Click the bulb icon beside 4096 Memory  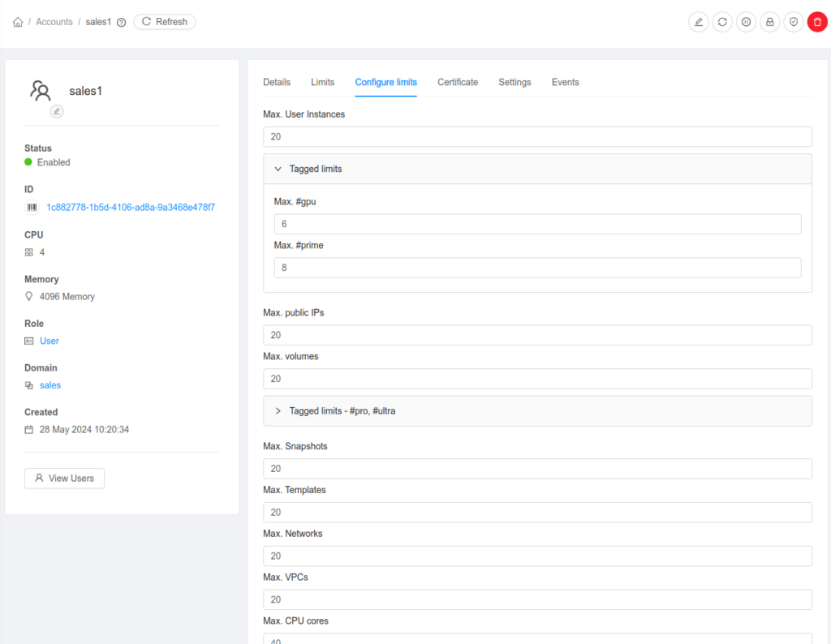28,297
